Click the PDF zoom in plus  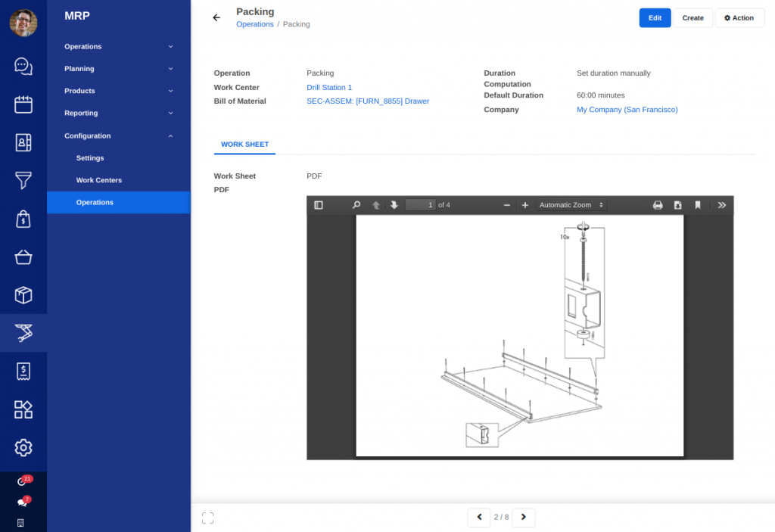click(x=525, y=205)
